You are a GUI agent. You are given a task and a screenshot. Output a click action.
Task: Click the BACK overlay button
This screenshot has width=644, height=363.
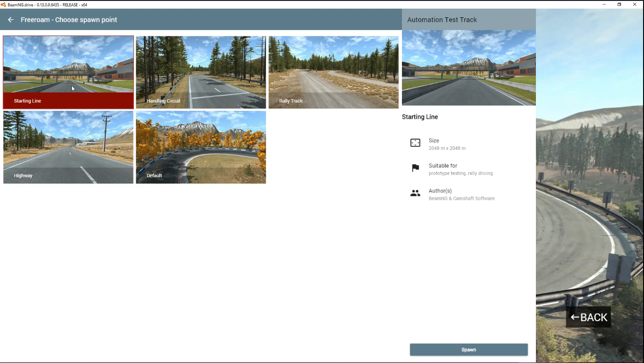tap(589, 317)
